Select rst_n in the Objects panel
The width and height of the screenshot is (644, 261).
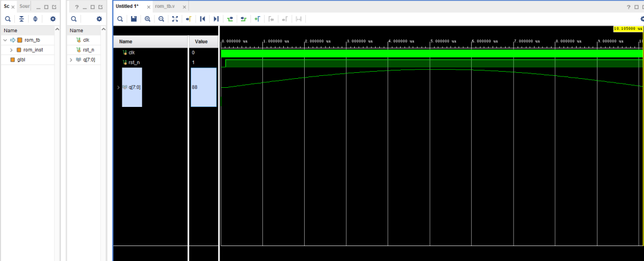coord(88,50)
